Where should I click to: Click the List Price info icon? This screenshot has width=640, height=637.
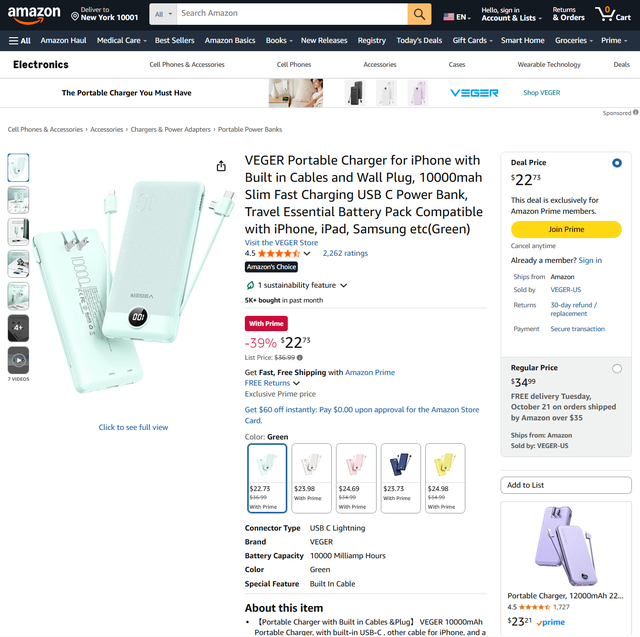click(x=299, y=357)
